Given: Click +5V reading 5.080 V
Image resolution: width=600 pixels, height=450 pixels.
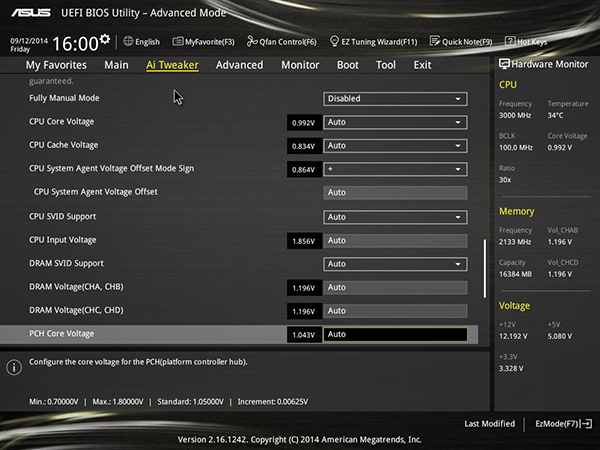Looking at the screenshot, I should 560,336.
